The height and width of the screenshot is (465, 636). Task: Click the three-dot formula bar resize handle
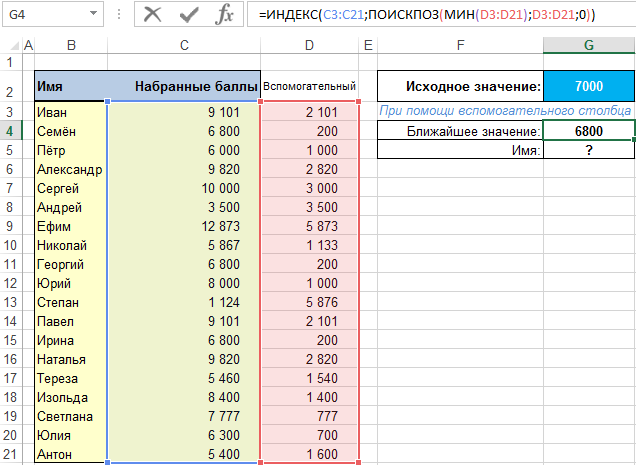[119, 15]
